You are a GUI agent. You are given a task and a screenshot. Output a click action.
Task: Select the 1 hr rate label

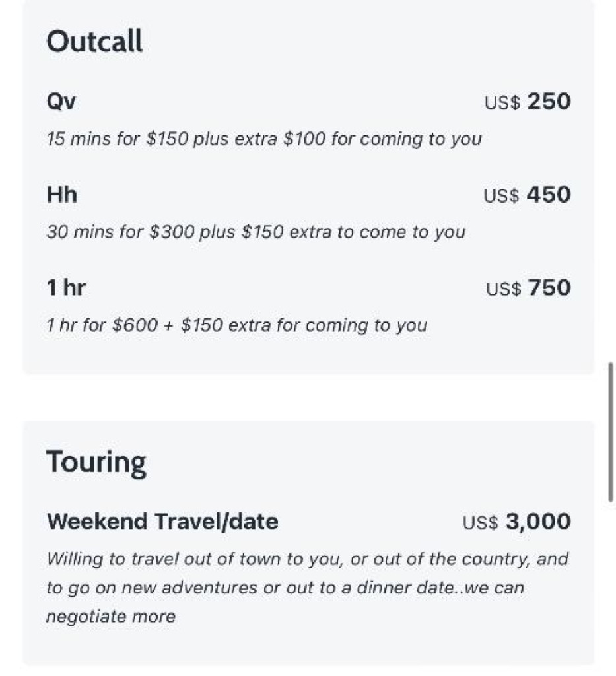pyautogui.click(x=66, y=288)
